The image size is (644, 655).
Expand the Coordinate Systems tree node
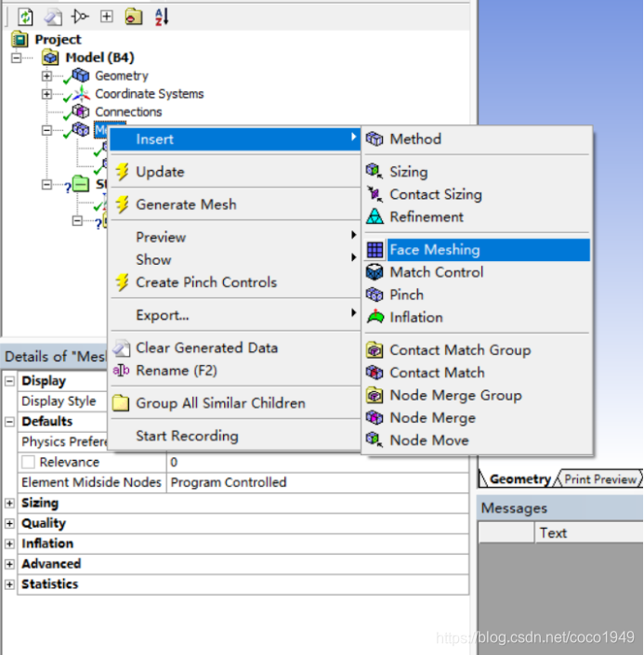tap(46, 94)
